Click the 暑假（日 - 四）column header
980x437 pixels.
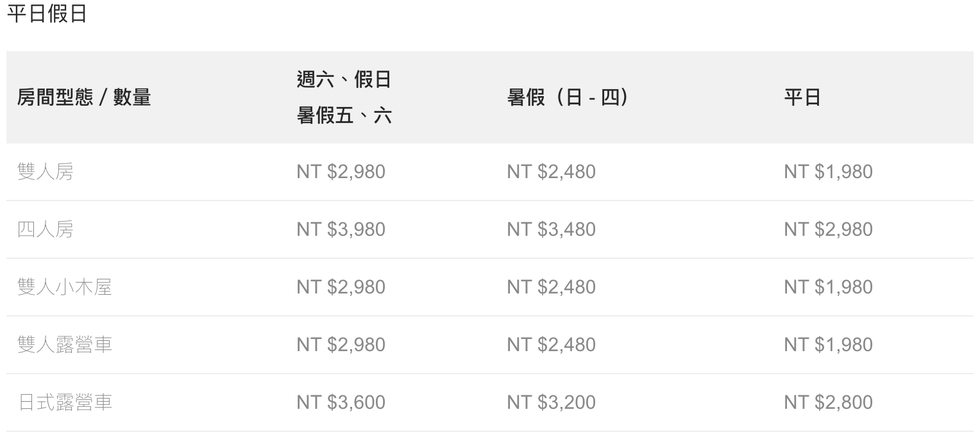pos(568,98)
